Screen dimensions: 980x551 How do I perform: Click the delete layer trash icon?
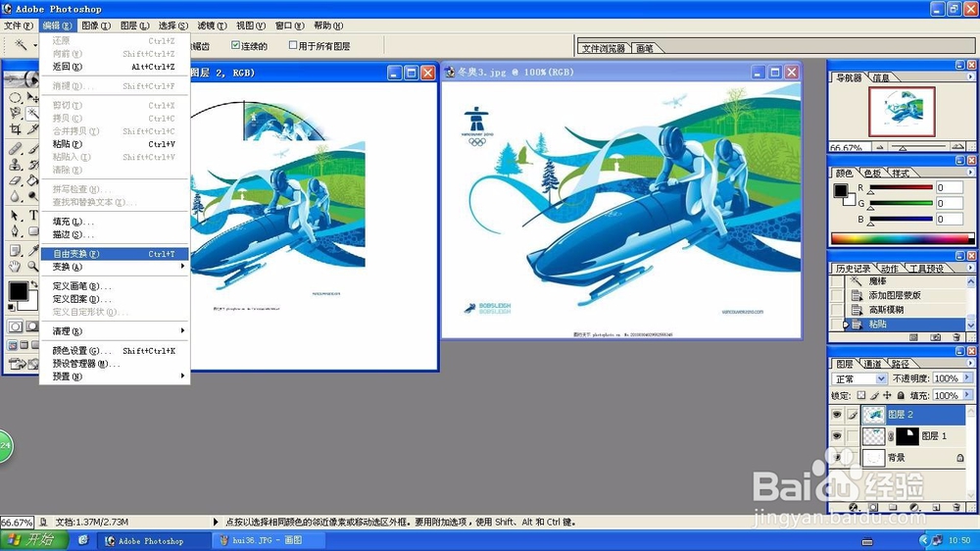(956, 507)
